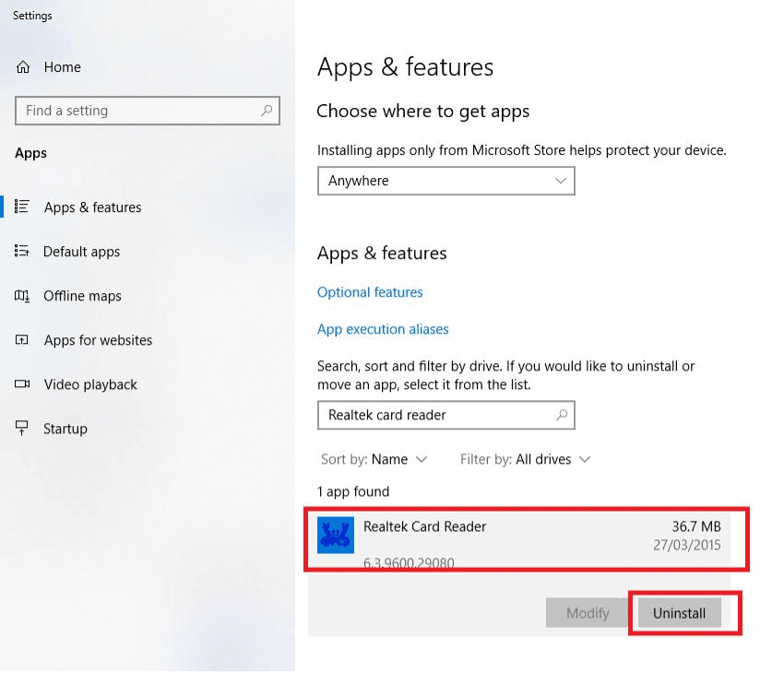Click the Realtek Card Reader crab icon
This screenshot has width=784, height=673.
tap(336, 535)
